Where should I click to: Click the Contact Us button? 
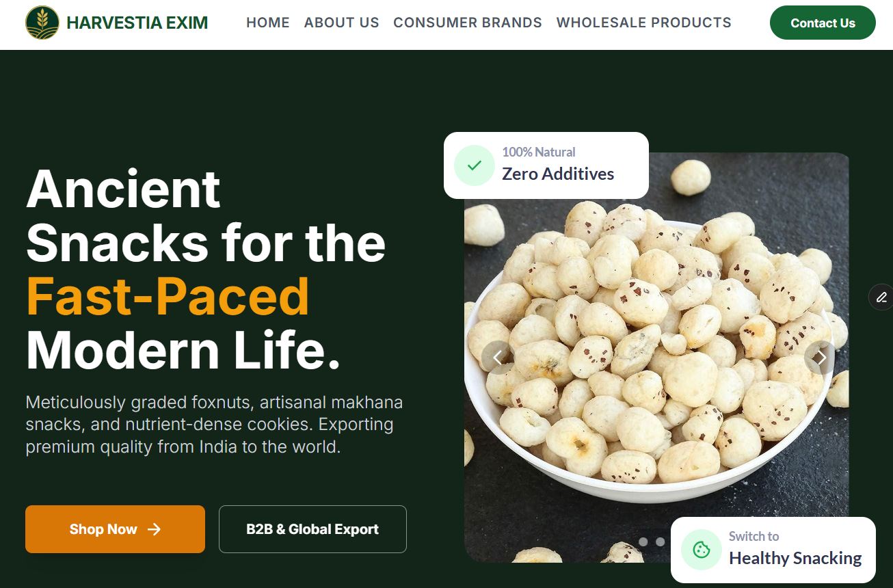coord(823,23)
